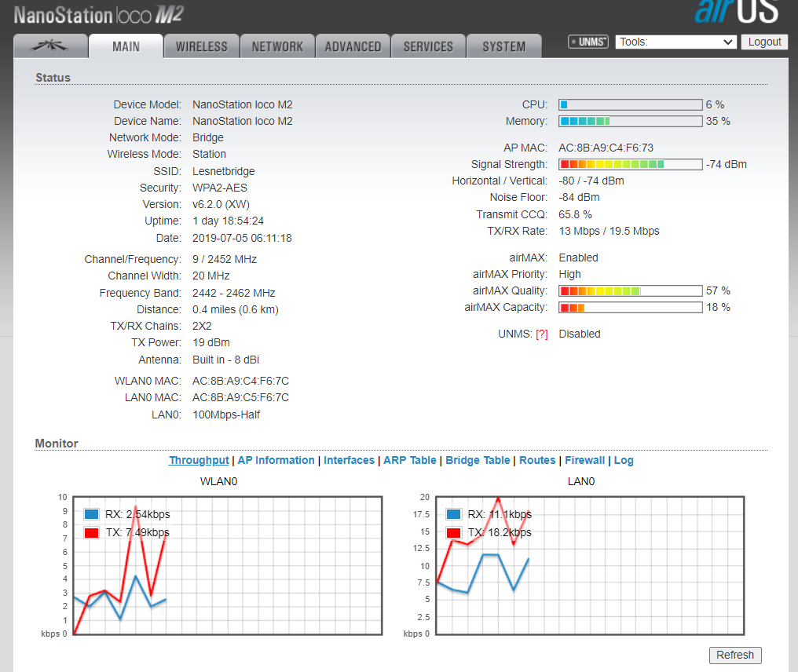This screenshot has height=672, width=798.
Task: Click the UNMS status value Disabled
Action: (580, 334)
